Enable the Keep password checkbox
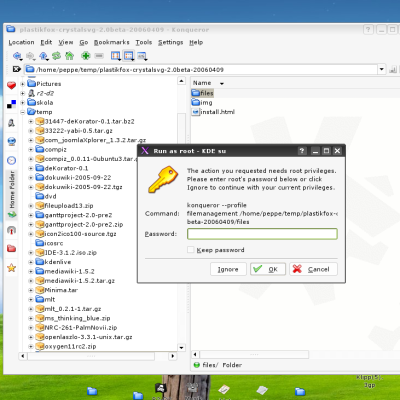This screenshot has height=400, width=400. [191, 250]
